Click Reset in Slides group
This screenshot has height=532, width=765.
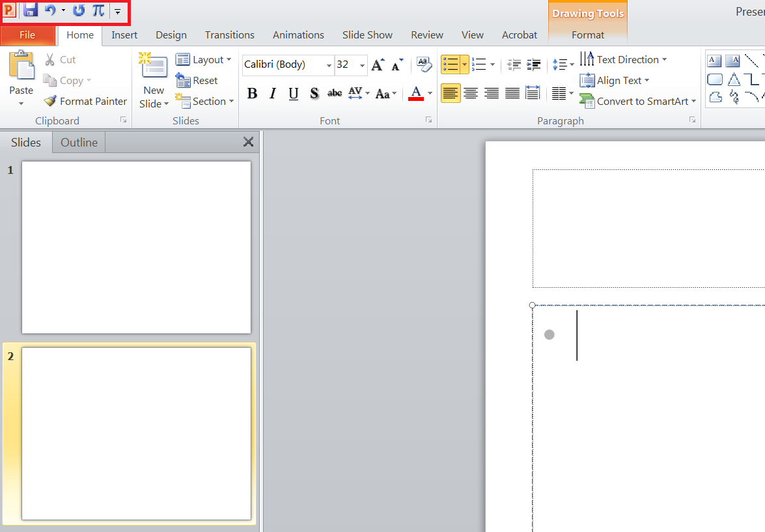pyautogui.click(x=197, y=81)
